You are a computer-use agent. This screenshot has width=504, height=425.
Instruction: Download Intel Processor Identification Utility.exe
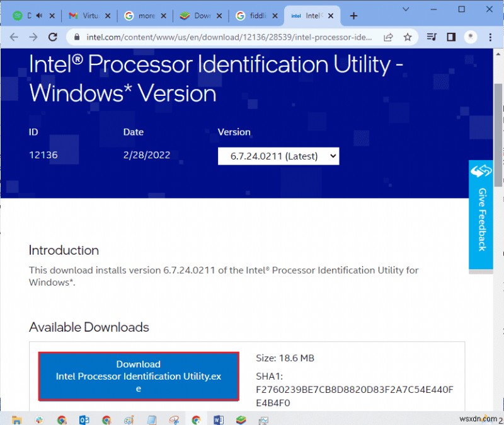pyautogui.click(x=139, y=376)
